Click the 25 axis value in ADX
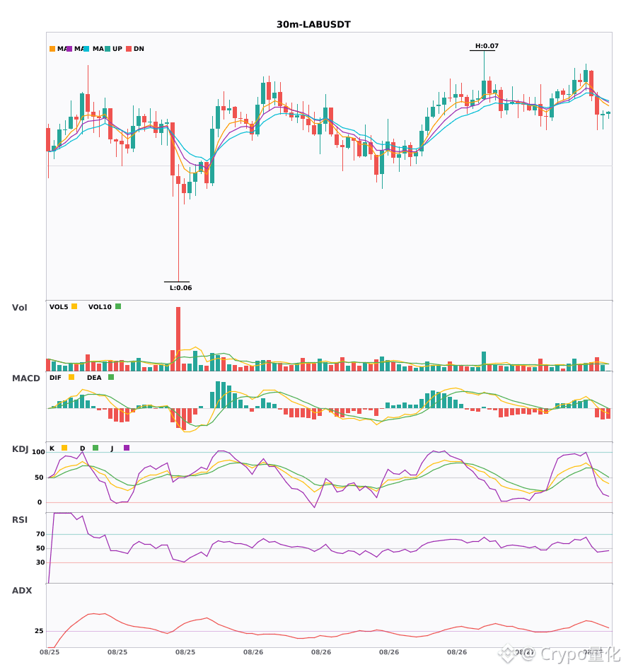 coord(39,631)
